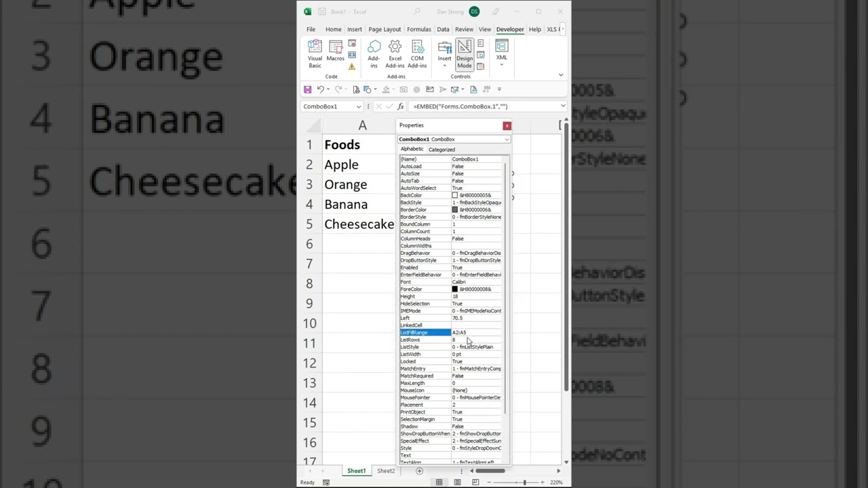The width and height of the screenshot is (868, 488).
Task: Switch to the Home tab
Action: click(x=333, y=29)
